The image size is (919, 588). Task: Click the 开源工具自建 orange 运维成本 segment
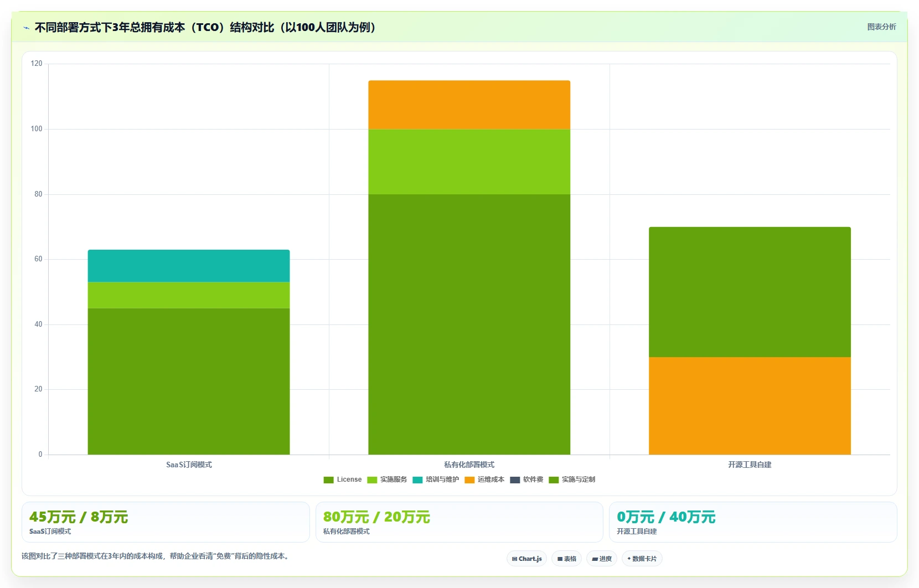(750, 406)
